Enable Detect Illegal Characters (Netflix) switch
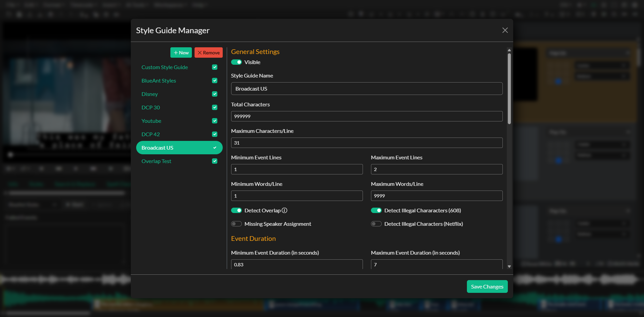The height and width of the screenshot is (317, 644). coord(376,224)
